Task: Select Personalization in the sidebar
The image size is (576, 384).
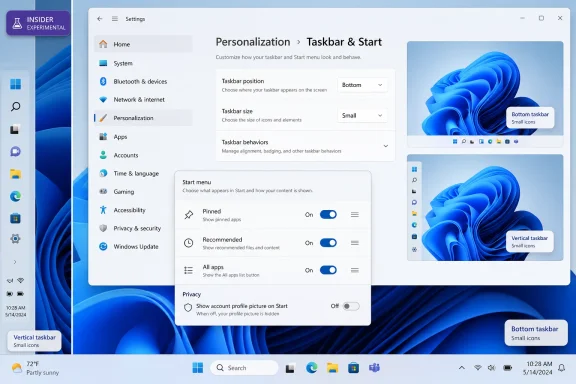Action: pyautogui.click(x=143, y=118)
